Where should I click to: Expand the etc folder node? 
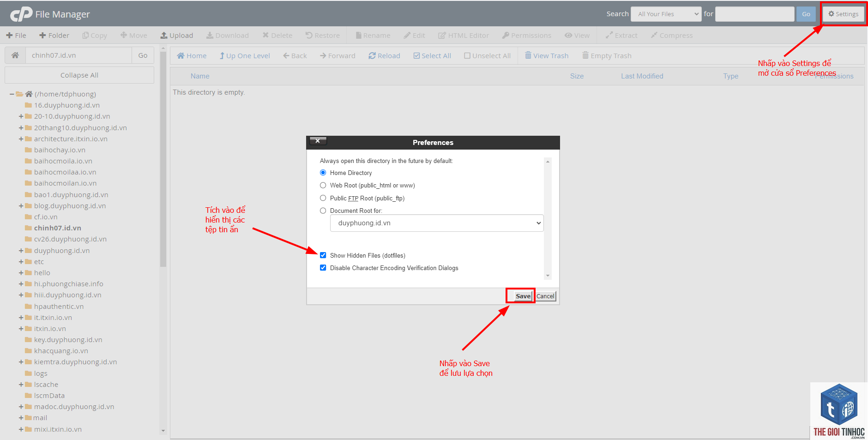(x=21, y=262)
